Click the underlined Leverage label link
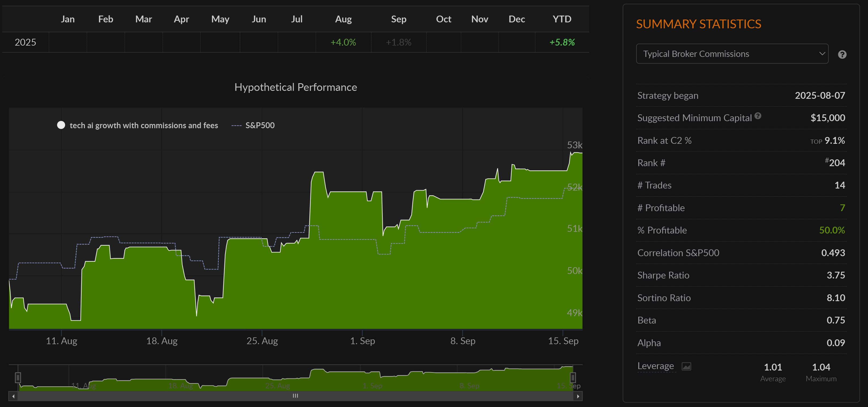868x407 pixels. tap(655, 366)
